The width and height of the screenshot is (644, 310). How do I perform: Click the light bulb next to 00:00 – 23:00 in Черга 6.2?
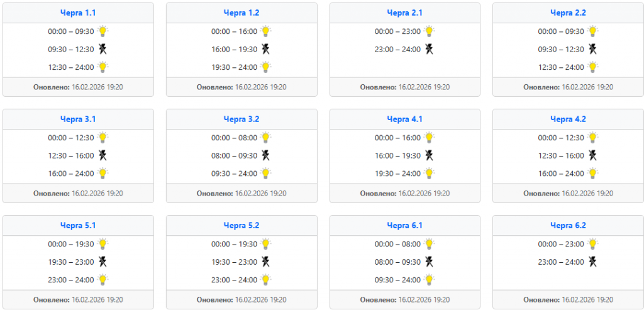pyautogui.click(x=592, y=243)
